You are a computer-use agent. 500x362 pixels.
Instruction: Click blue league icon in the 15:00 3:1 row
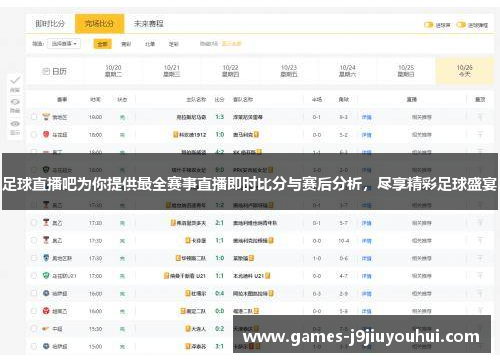coord(46,346)
